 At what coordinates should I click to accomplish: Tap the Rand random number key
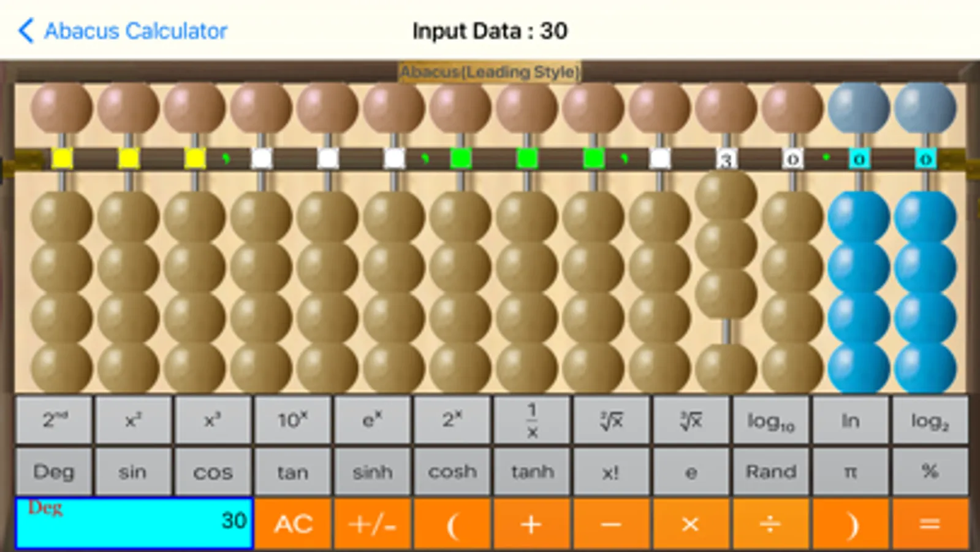point(771,472)
